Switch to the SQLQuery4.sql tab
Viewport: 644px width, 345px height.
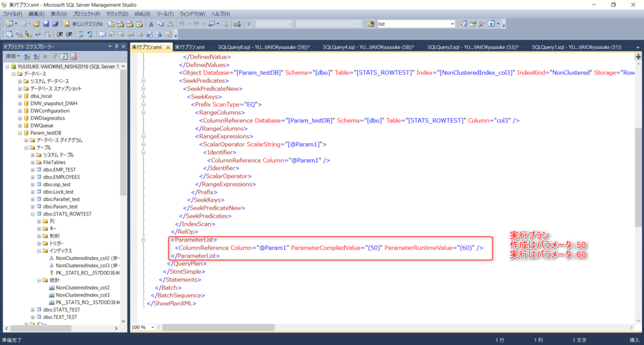[369, 47]
